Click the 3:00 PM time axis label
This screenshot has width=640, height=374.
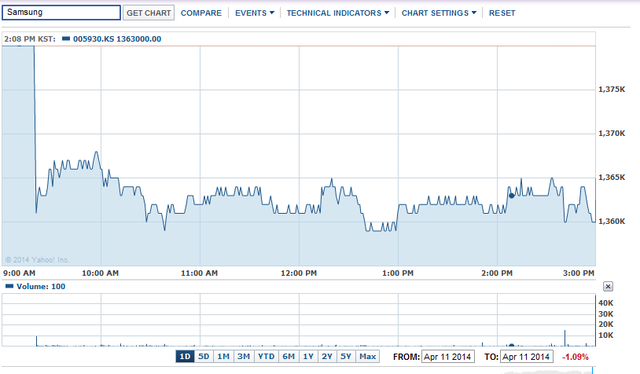[x=578, y=273]
